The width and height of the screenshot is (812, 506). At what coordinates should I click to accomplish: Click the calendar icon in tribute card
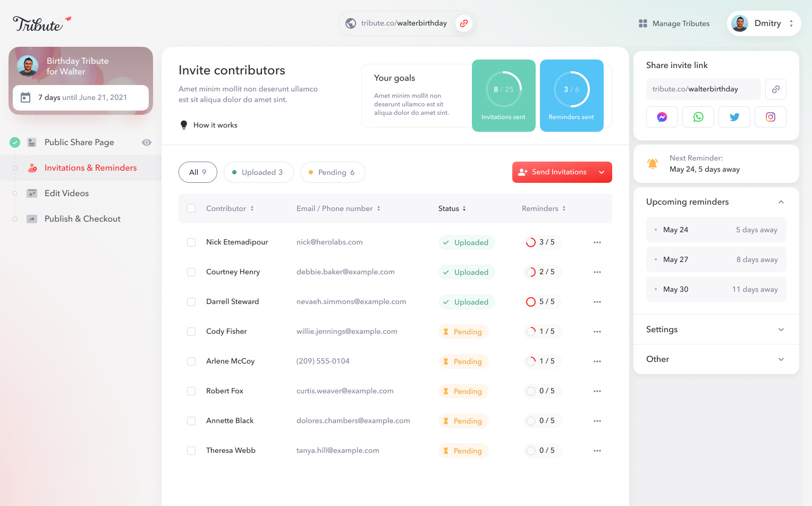point(26,97)
